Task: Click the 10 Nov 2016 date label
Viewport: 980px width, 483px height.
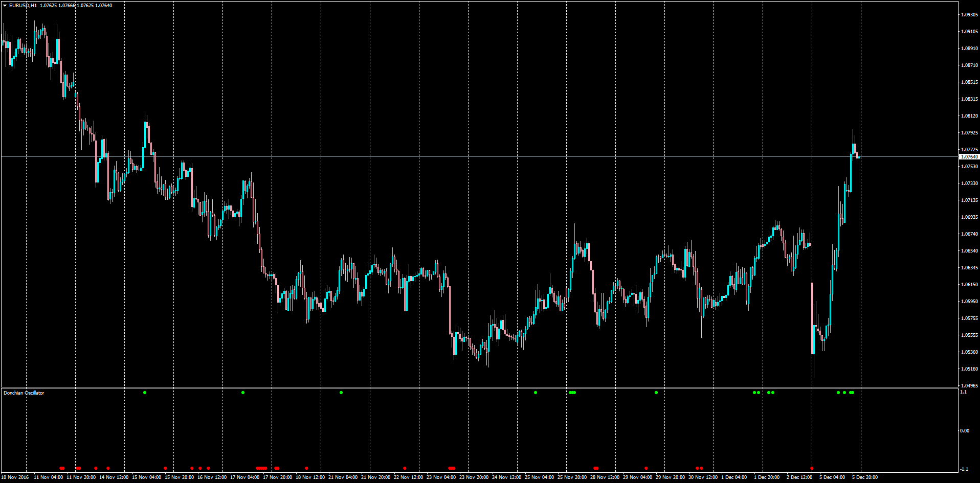Action: 15,477
